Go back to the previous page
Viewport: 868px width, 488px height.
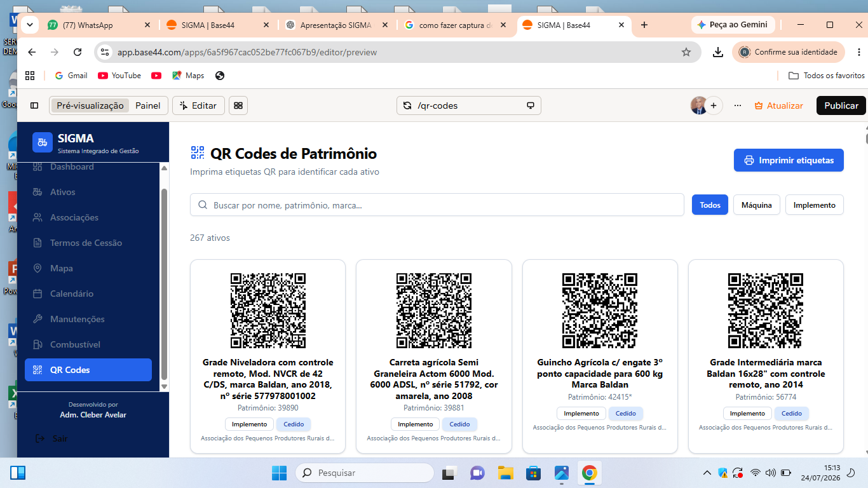tap(32, 52)
